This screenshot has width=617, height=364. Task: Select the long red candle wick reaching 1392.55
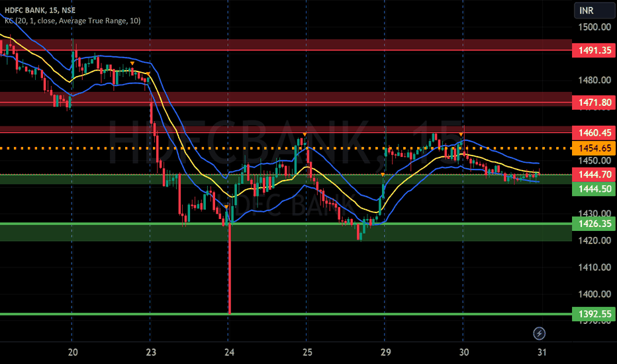(x=230, y=270)
